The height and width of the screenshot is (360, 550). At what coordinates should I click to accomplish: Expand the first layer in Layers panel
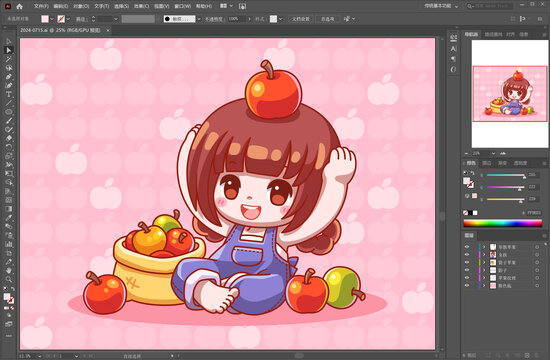(x=484, y=247)
